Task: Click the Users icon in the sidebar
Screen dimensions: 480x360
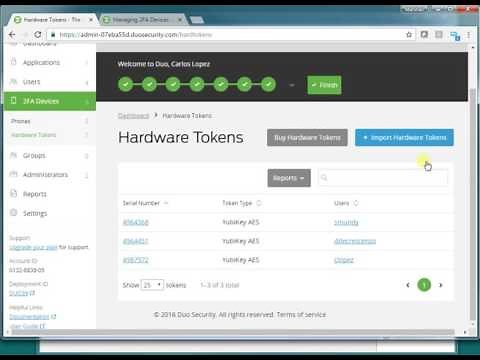Action: pyautogui.click(x=14, y=81)
